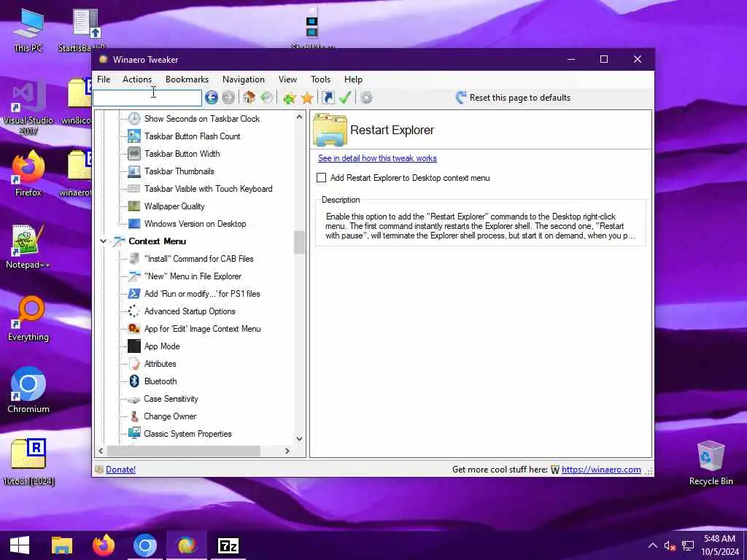
Task: Open the Navigation menu
Action: tap(244, 79)
